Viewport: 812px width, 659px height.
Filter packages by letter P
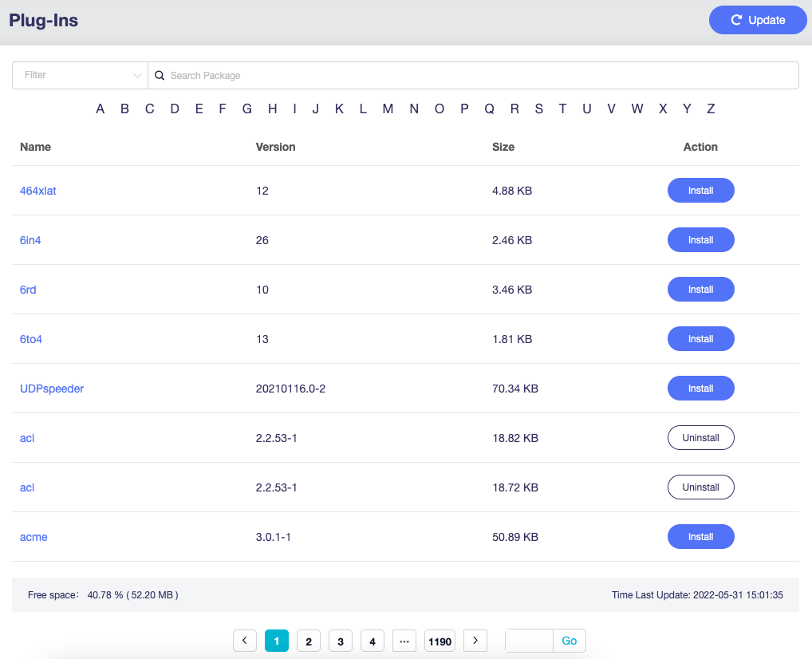(x=464, y=109)
